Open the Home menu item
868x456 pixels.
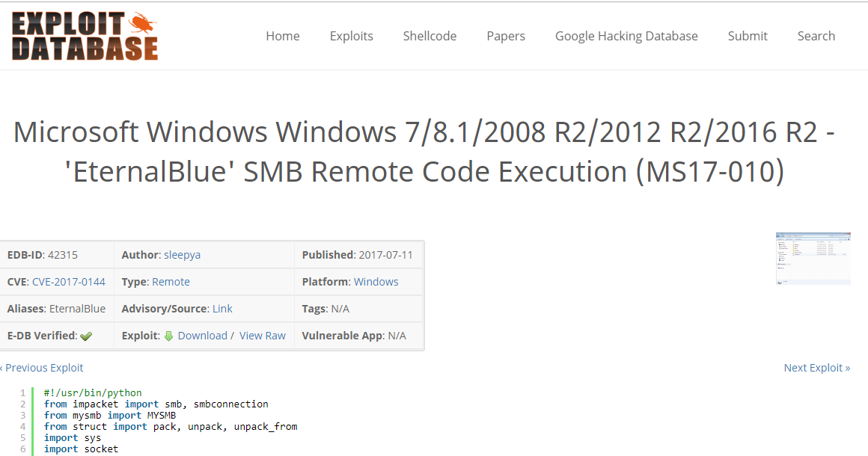point(283,36)
